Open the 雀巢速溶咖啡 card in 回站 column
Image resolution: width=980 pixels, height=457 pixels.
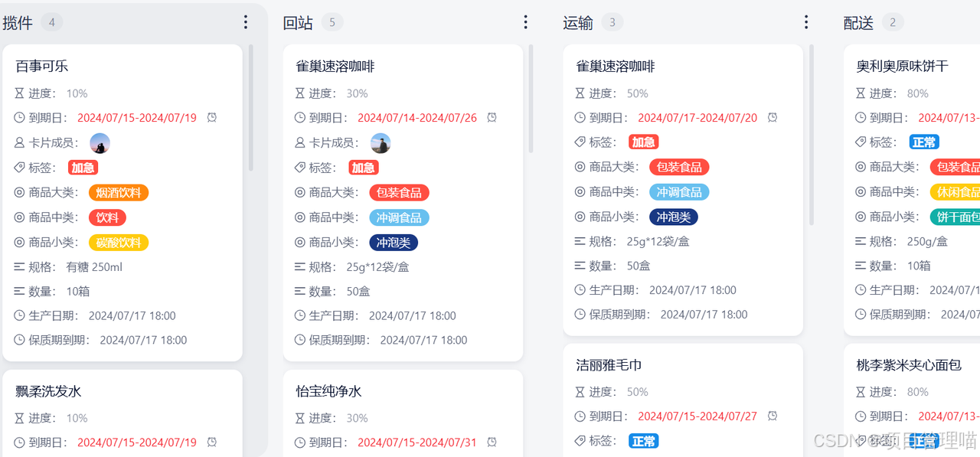[403, 203]
